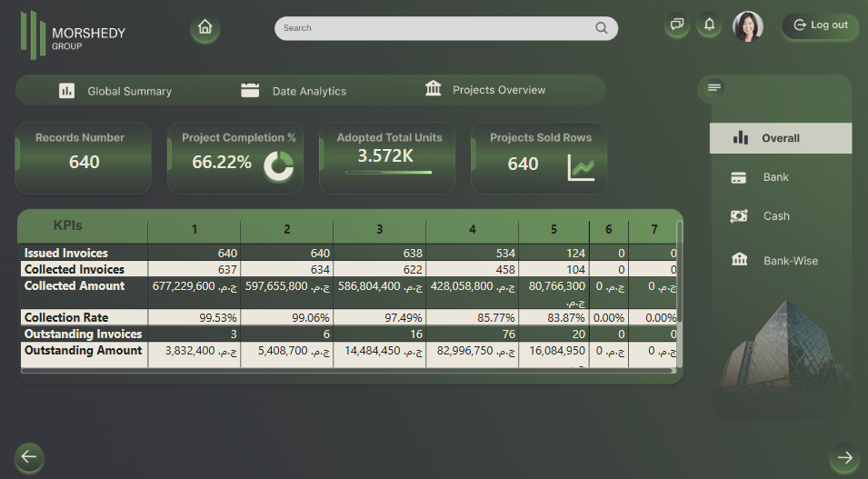
Task: Click the Date Analytics calendar icon
Action: pyautogui.click(x=250, y=90)
